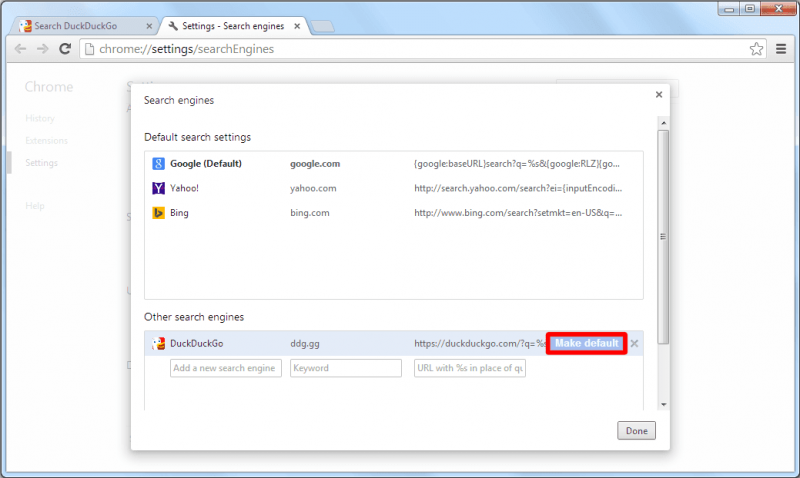Click the browser forward arrow
The height and width of the screenshot is (478, 800).
click(x=42, y=49)
